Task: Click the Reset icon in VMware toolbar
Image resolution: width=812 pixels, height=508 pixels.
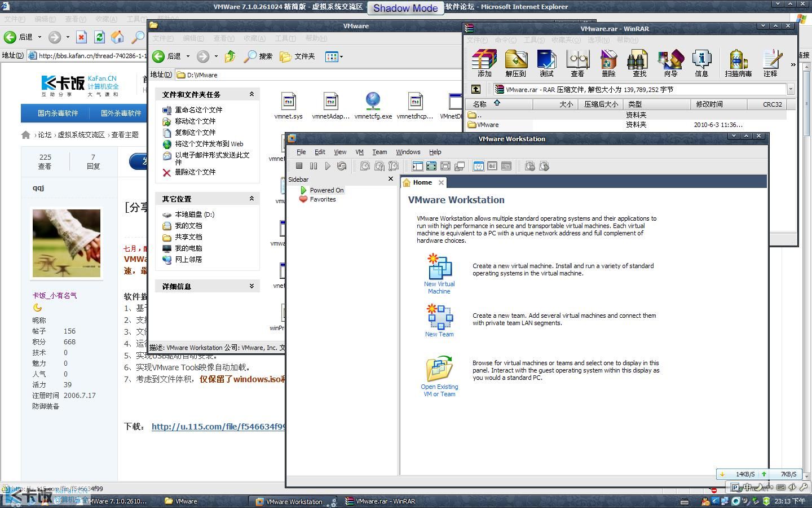Action: click(342, 166)
